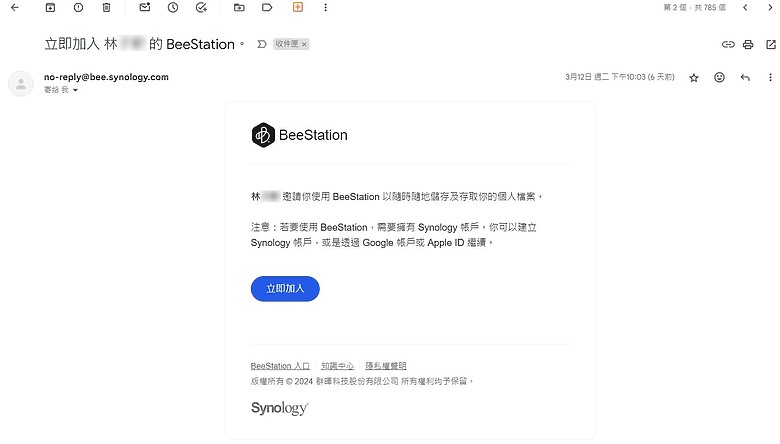Click the Synology logo in footer
Screen dimensions: 780x444
point(280,408)
